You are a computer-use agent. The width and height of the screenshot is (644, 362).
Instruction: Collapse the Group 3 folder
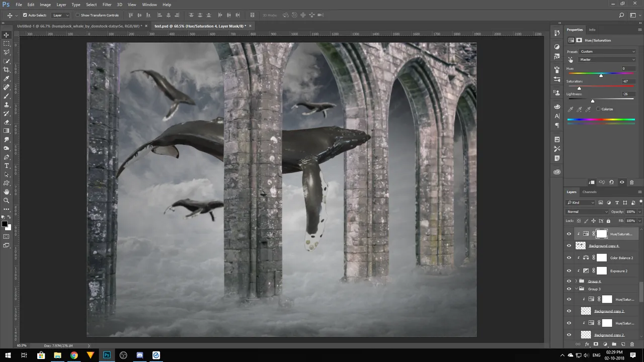[x=576, y=289]
